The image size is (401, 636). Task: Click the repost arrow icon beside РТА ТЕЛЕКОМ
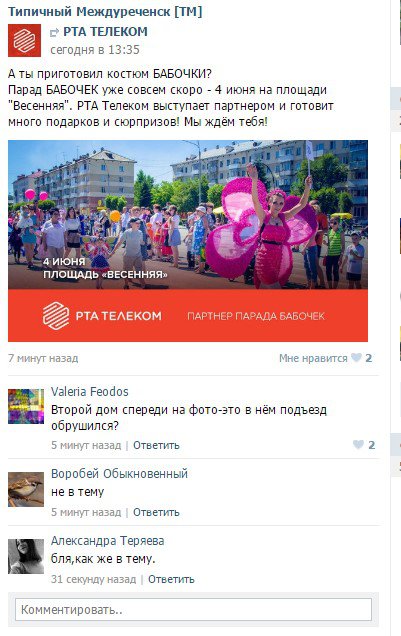click(54, 32)
